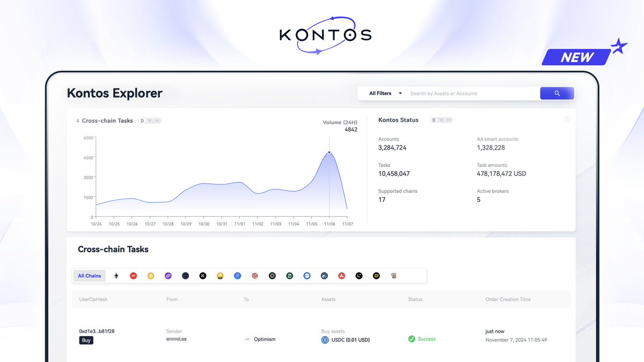Click the Kontos Explorer page title
The height and width of the screenshot is (362, 644).
[x=115, y=93]
